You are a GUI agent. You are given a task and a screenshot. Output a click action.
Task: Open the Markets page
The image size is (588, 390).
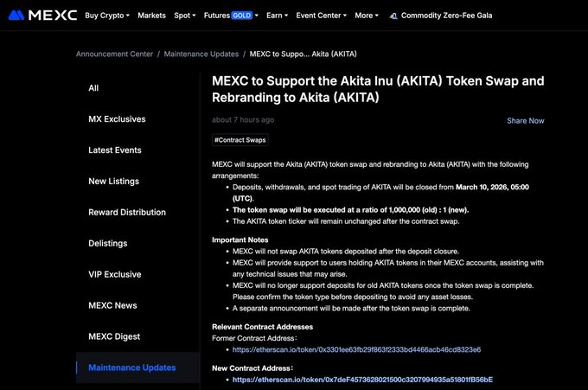151,16
